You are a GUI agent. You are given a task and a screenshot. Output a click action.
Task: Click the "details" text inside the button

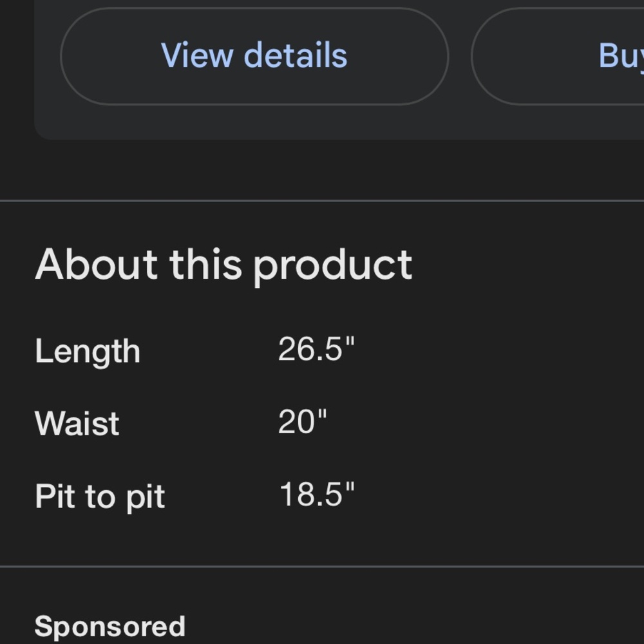(x=296, y=55)
